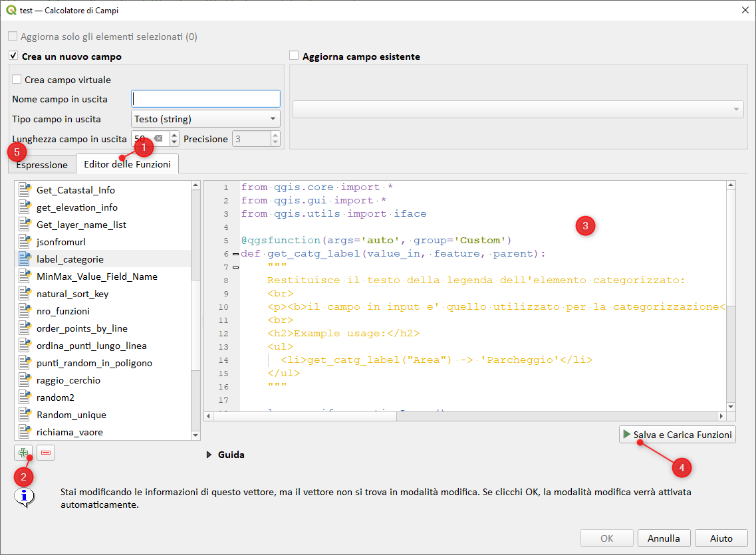The width and height of the screenshot is (756, 555).
Task: Click the Salva e Carica Funzioni button
Action: [x=677, y=435]
